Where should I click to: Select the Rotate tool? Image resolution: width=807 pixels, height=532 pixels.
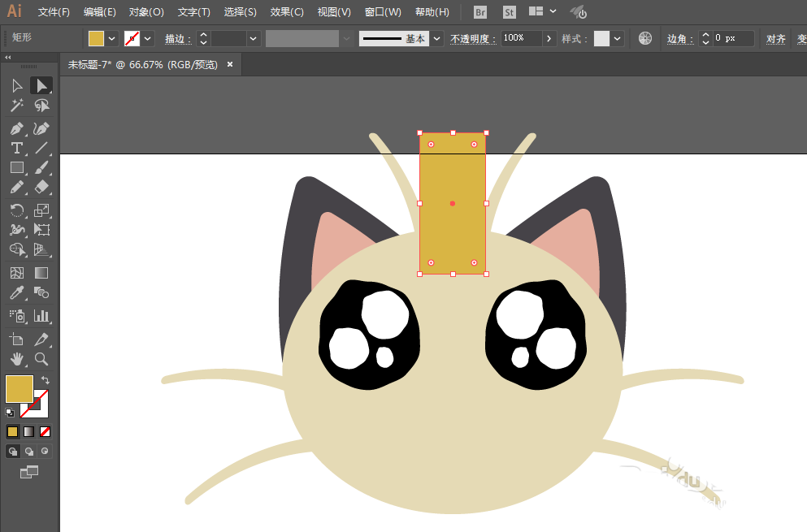point(17,210)
